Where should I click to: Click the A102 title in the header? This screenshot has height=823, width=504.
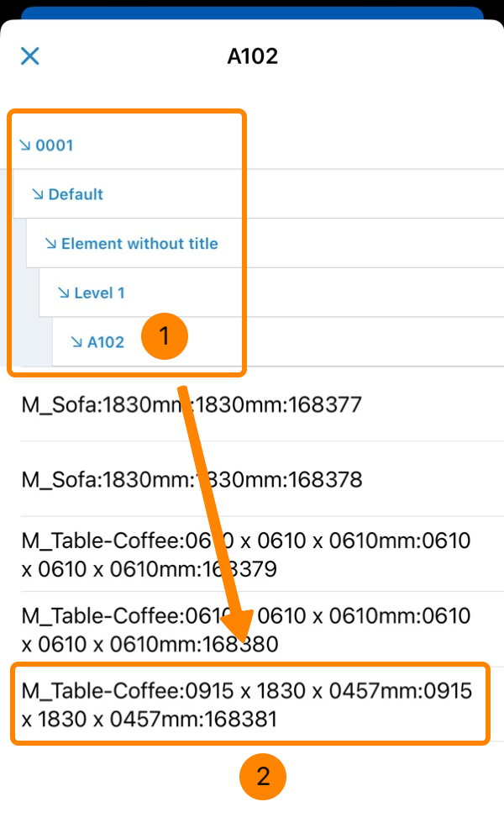(252, 56)
